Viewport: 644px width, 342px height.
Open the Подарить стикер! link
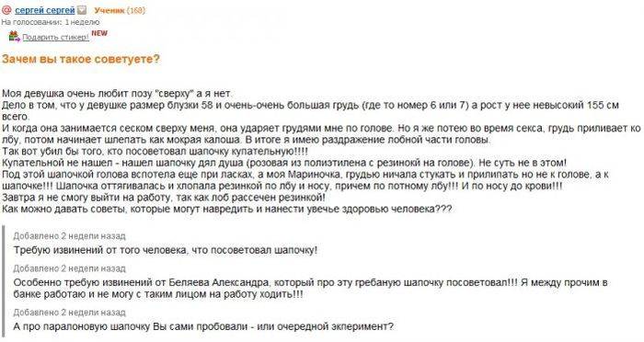tap(55, 38)
